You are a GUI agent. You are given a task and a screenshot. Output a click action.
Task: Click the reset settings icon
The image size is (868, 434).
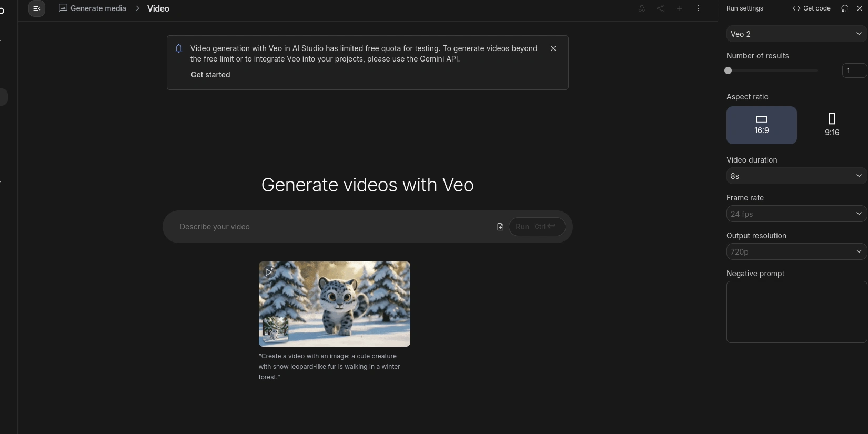pyautogui.click(x=844, y=8)
